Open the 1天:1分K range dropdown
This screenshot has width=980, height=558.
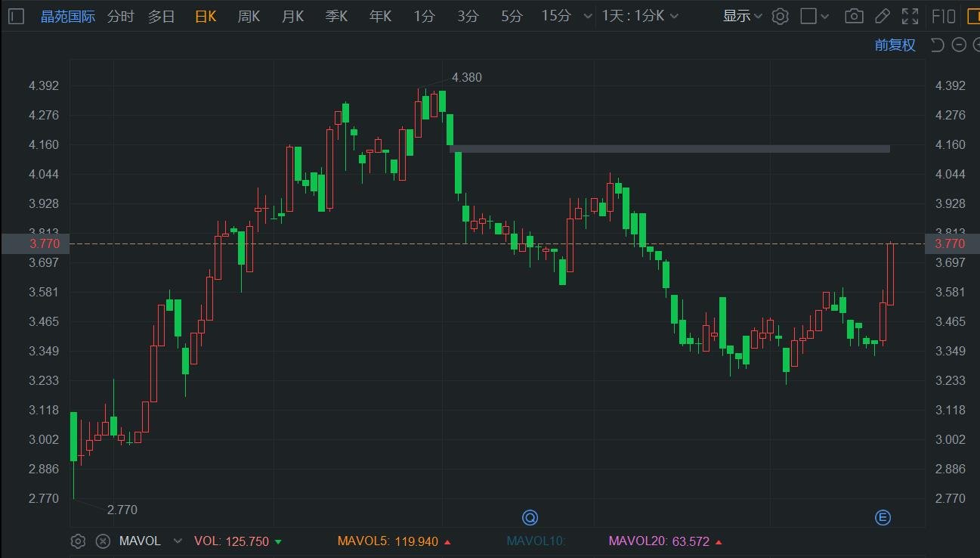coord(640,16)
